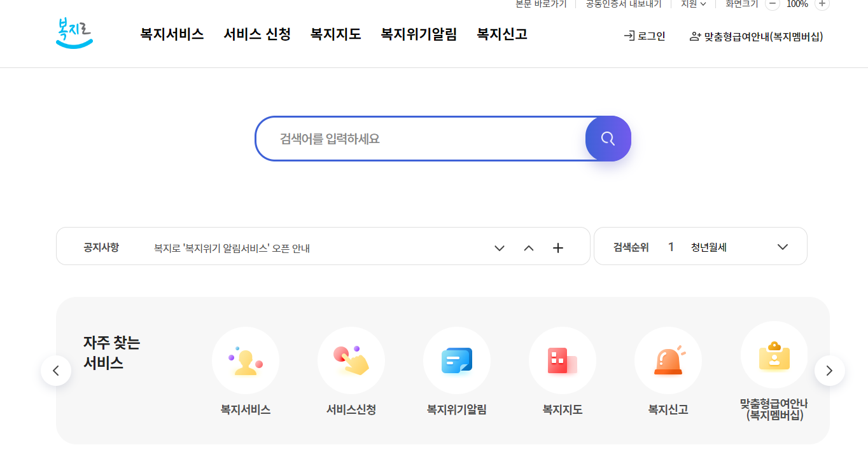Image resolution: width=868 pixels, height=452 pixels.
Task: Click the 복지로 logo
Action: 73,34
